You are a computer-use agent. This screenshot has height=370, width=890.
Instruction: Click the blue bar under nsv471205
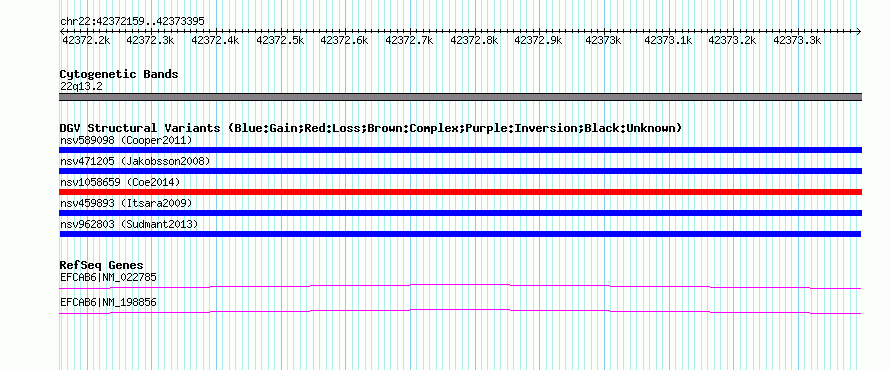click(x=460, y=171)
